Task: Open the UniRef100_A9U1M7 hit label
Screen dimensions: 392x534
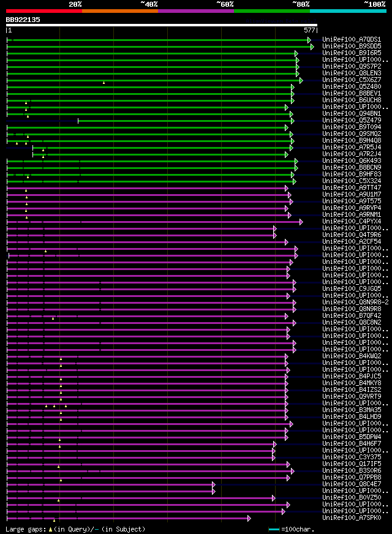Action: point(352,195)
